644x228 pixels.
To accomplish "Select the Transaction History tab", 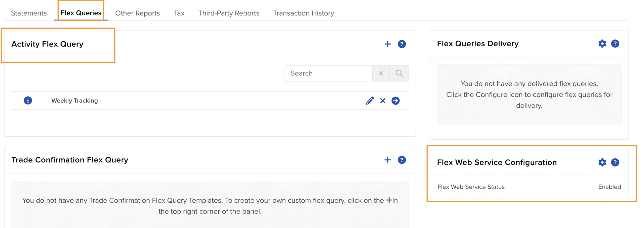I will point(303,13).
